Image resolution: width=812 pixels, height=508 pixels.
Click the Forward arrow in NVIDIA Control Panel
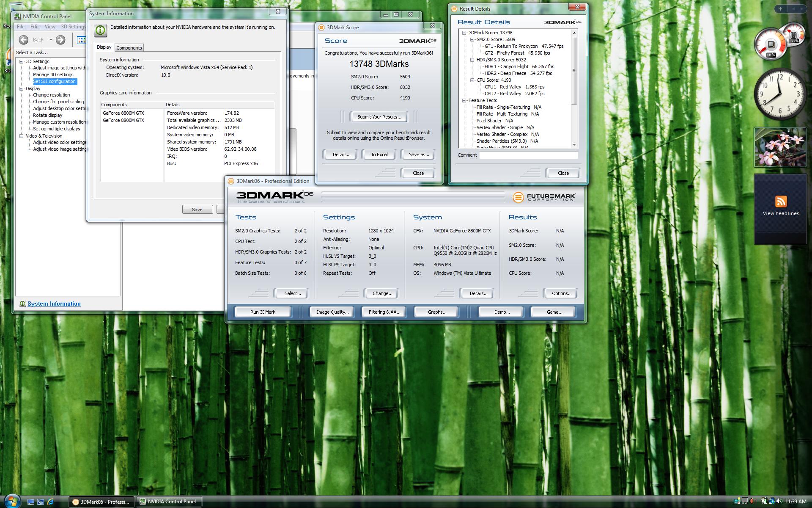point(60,40)
